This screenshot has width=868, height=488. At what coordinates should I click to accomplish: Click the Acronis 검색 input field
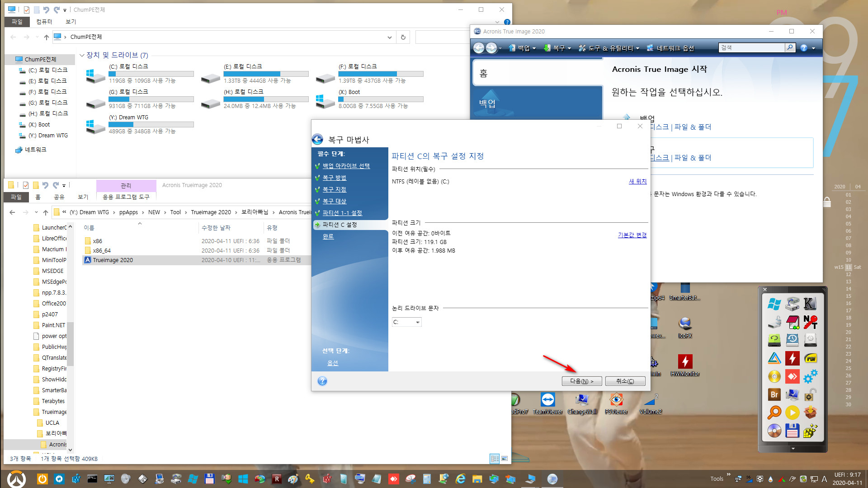click(x=751, y=47)
